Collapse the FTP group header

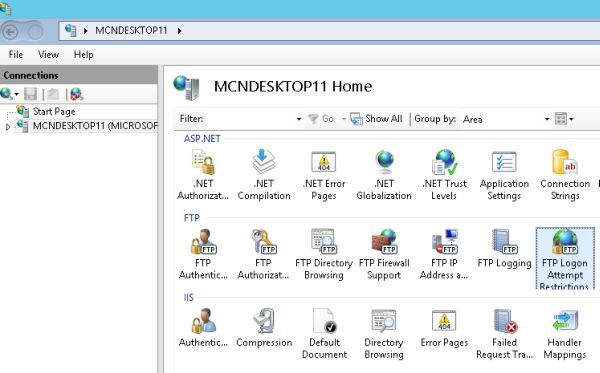coord(191,218)
